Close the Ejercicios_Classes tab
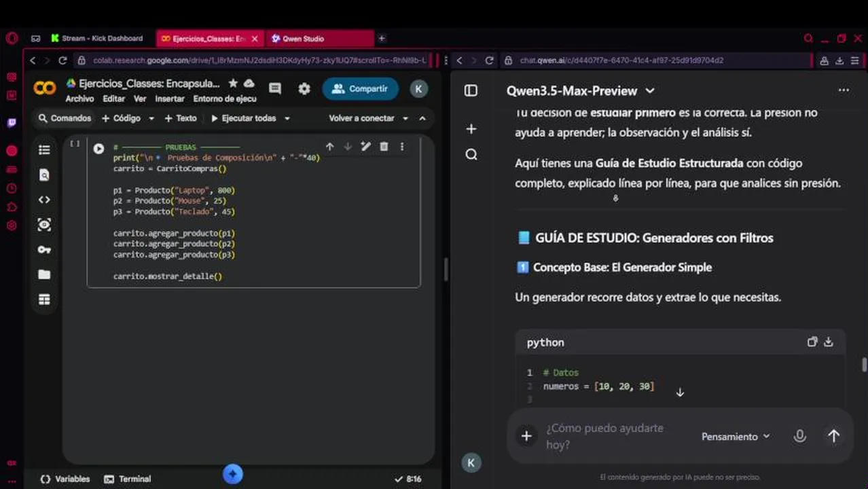 (255, 39)
